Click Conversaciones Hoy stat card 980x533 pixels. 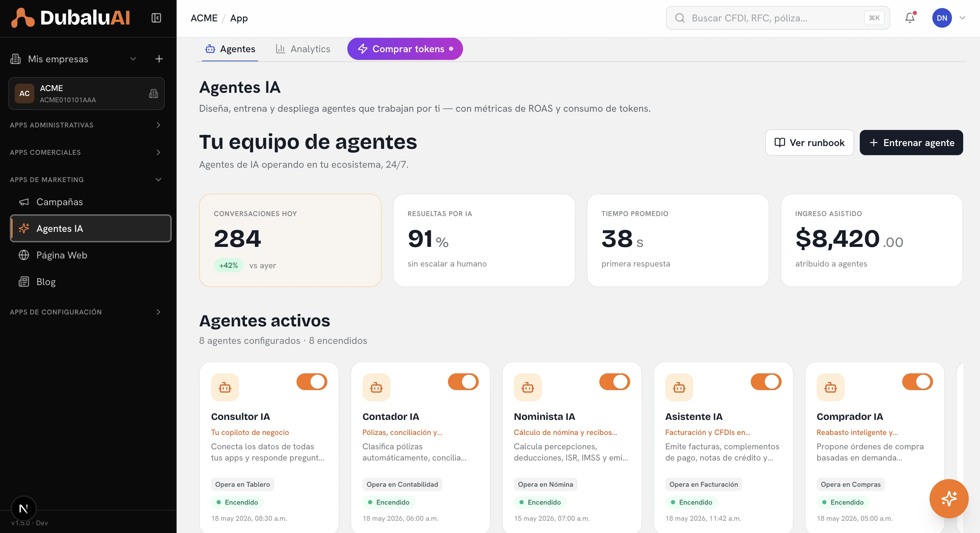pos(290,240)
